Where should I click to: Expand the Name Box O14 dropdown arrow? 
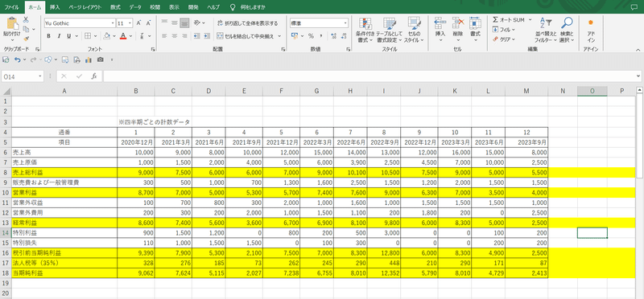tap(39, 76)
